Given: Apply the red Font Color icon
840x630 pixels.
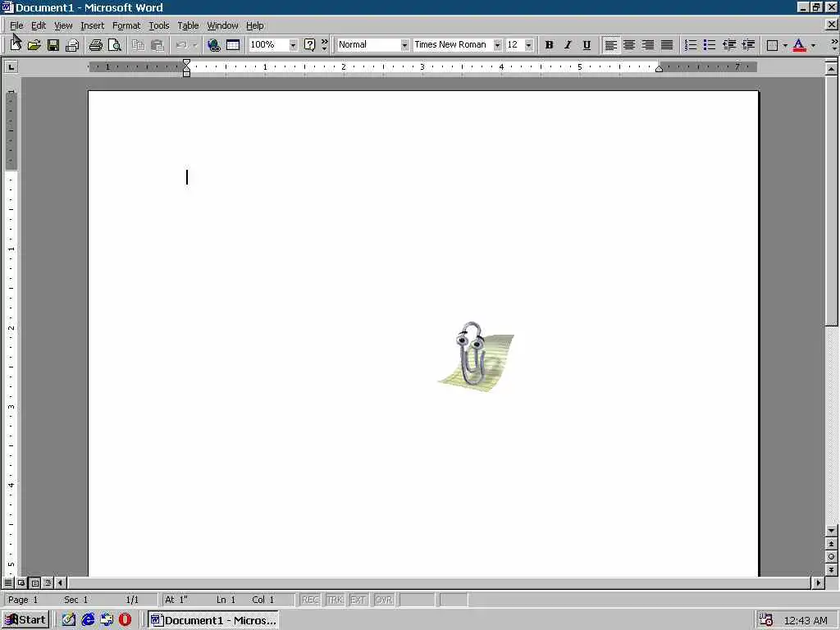Looking at the screenshot, I should [x=799, y=45].
